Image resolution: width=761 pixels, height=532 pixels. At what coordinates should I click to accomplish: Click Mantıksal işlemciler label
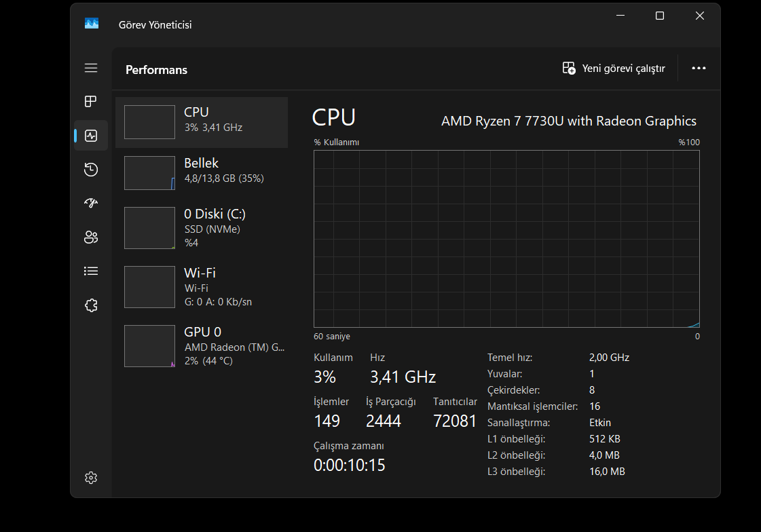pos(532,406)
